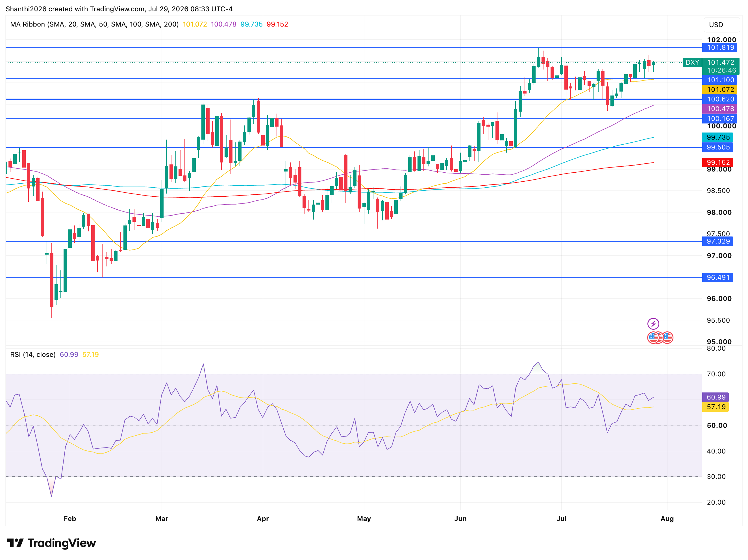Click the RSI 60.99 value label on axis

point(716,397)
